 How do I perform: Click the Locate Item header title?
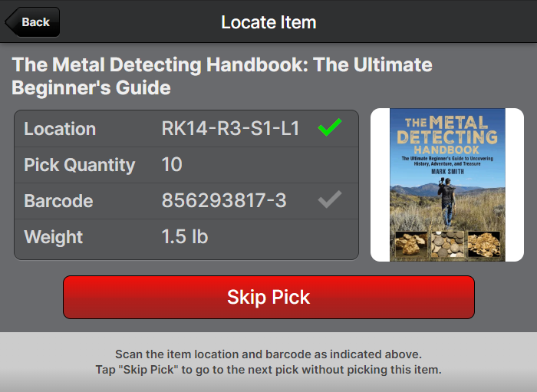click(268, 22)
